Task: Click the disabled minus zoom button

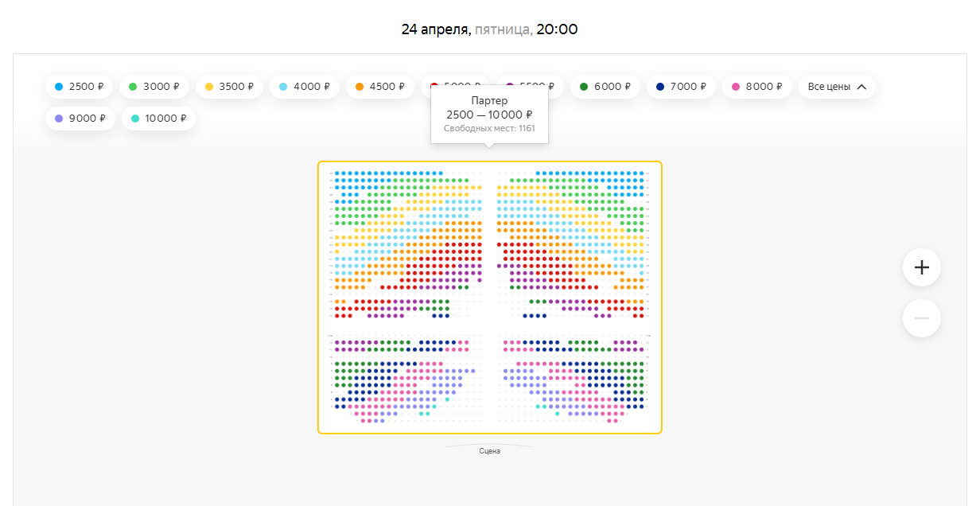Action: pyautogui.click(x=921, y=319)
